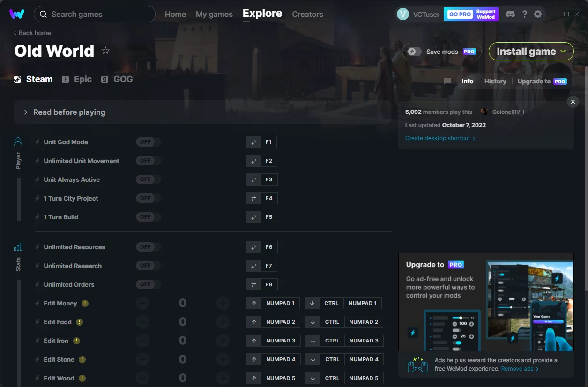Click increase arrow icon for NUMPAD 4
588x387 pixels.
(253, 359)
